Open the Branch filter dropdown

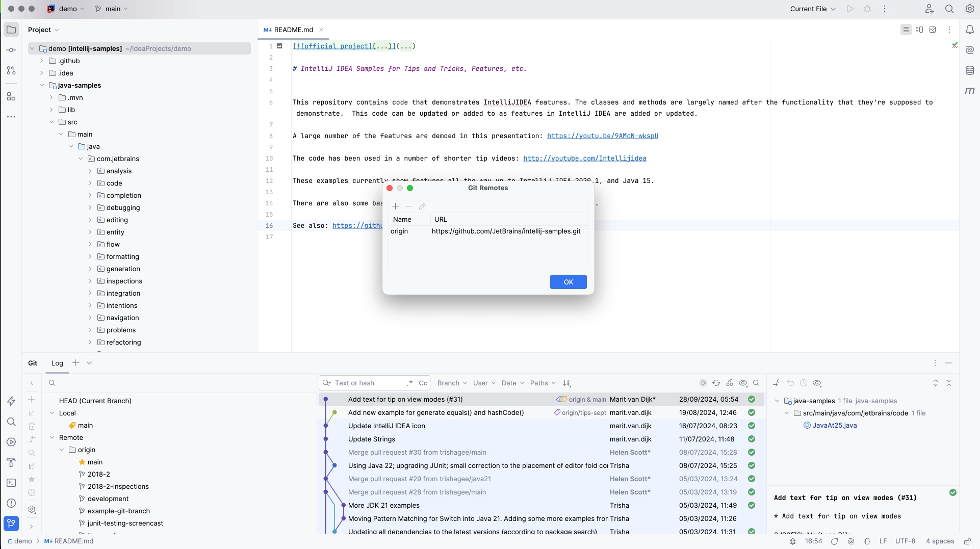coord(451,383)
